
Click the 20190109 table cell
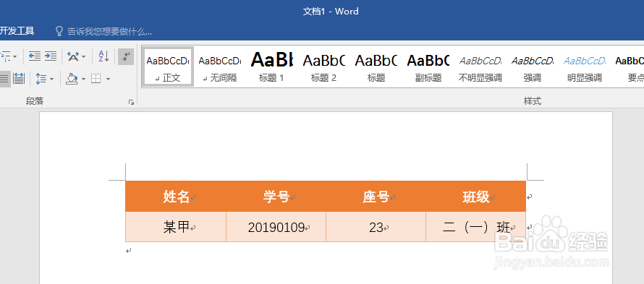coord(276,227)
